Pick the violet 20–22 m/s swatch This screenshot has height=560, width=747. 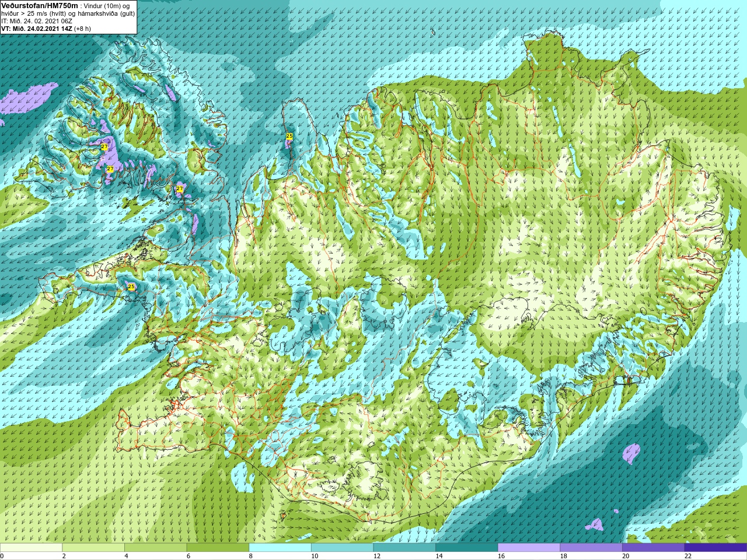[x=654, y=547]
